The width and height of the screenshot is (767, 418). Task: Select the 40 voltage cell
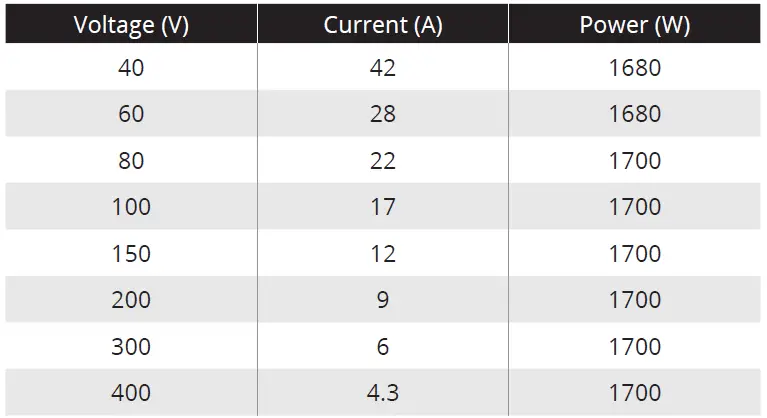point(131,68)
